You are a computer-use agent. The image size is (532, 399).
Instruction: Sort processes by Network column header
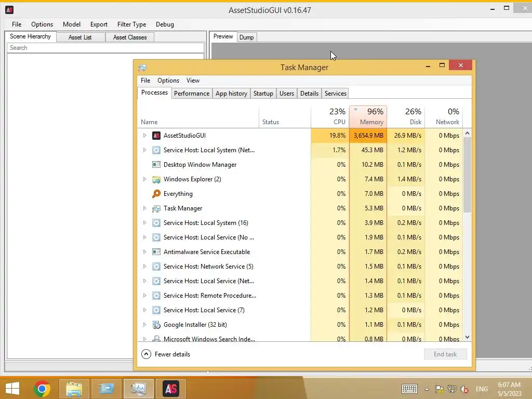pos(444,116)
